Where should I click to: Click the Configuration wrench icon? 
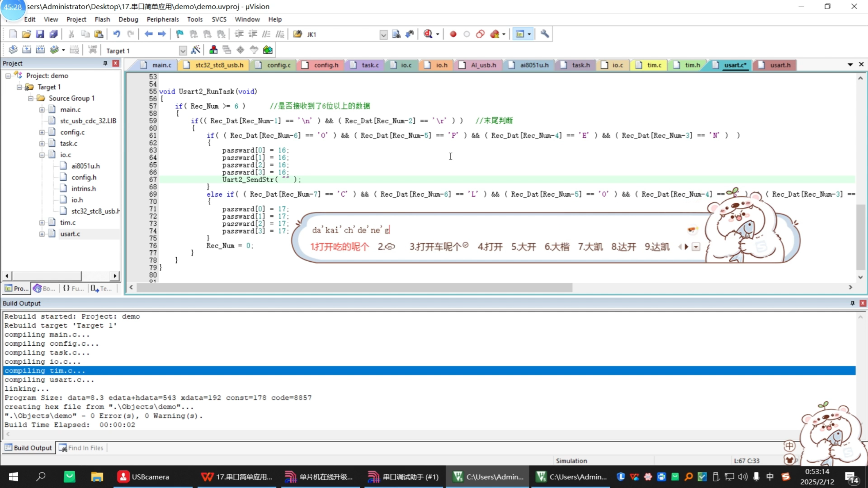tap(545, 34)
